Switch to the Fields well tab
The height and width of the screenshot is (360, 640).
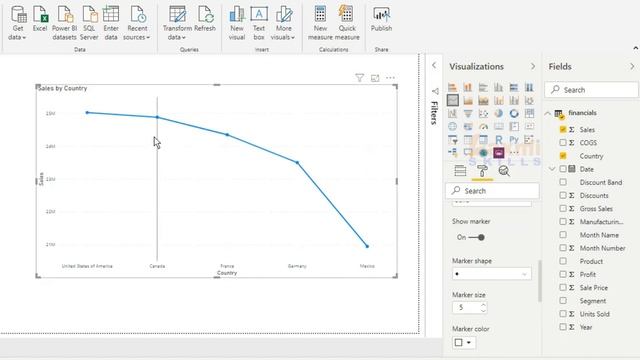point(460,171)
